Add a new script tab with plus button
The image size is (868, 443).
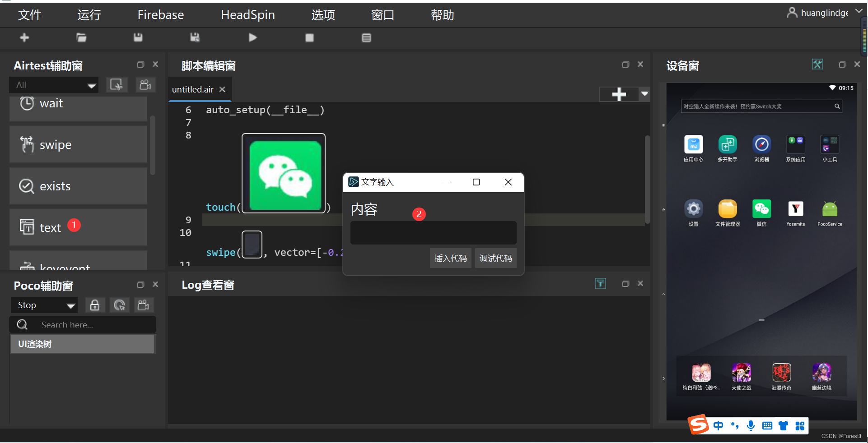(x=619, y=94)
